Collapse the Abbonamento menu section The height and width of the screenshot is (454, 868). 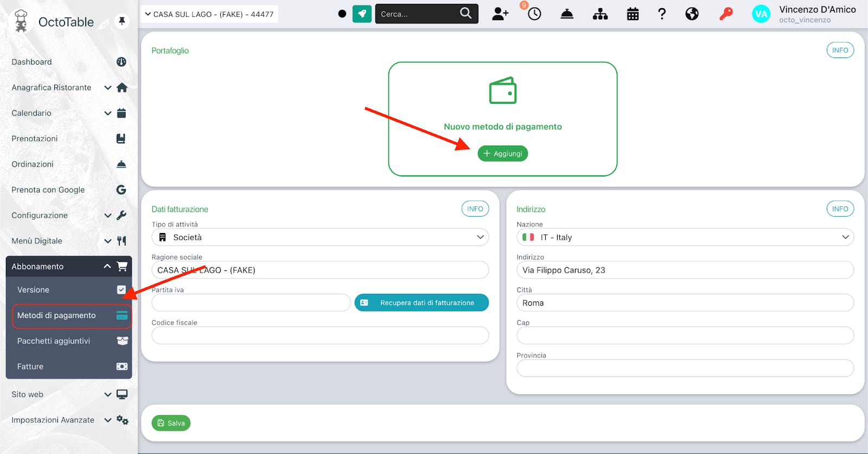click(69, 266)
